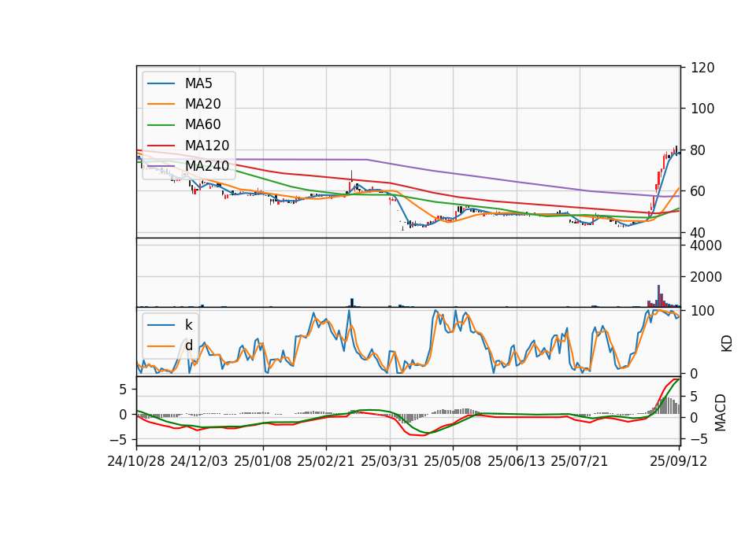Click the blue MA5 legend line swatch
Image resolution: width=756 pixels, height=543 pixels.
click(161, 84)
